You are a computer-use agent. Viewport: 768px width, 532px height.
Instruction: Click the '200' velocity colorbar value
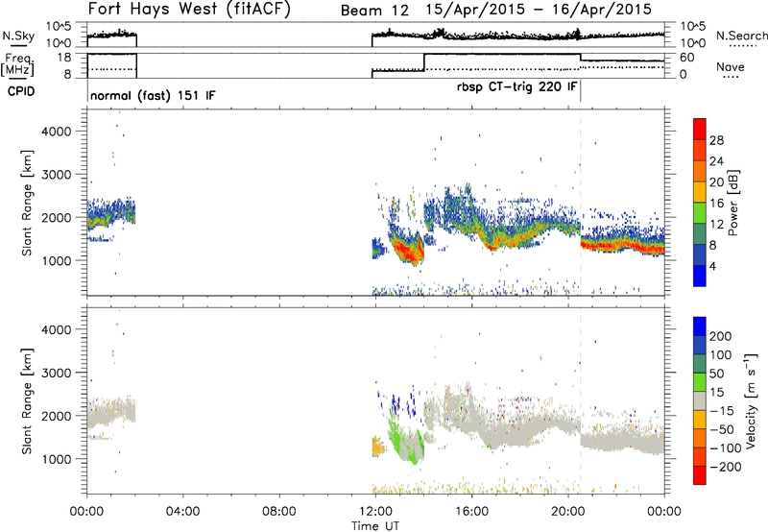[721, 336]
